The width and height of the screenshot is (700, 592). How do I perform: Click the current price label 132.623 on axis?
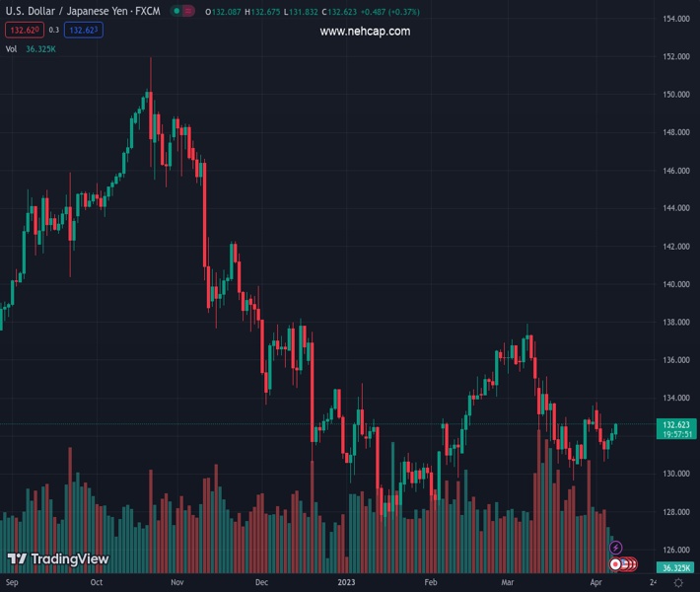676,425
